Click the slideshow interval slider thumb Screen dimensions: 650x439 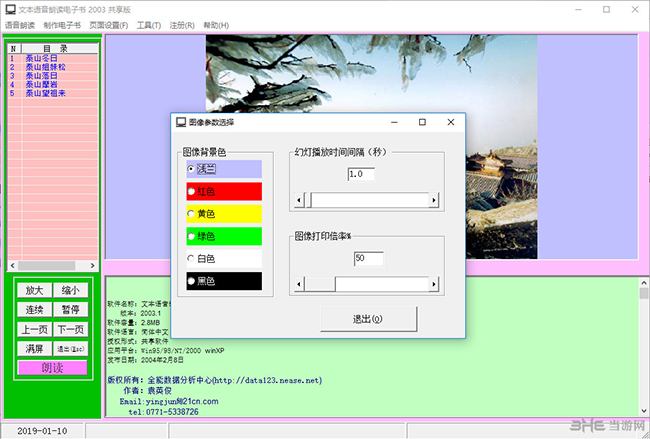tap(308, 200)
